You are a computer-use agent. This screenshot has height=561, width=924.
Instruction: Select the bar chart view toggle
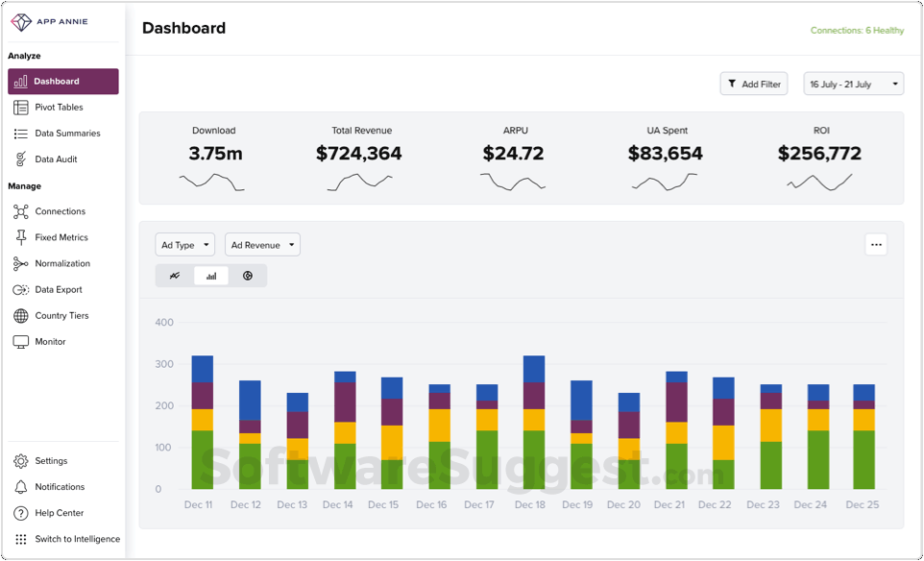210,275
